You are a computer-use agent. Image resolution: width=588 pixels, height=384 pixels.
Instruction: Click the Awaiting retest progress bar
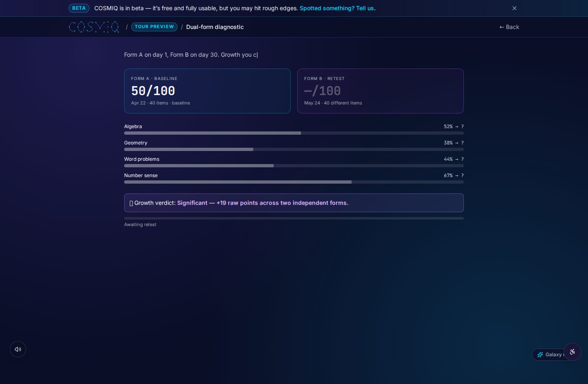click(294, 218)
